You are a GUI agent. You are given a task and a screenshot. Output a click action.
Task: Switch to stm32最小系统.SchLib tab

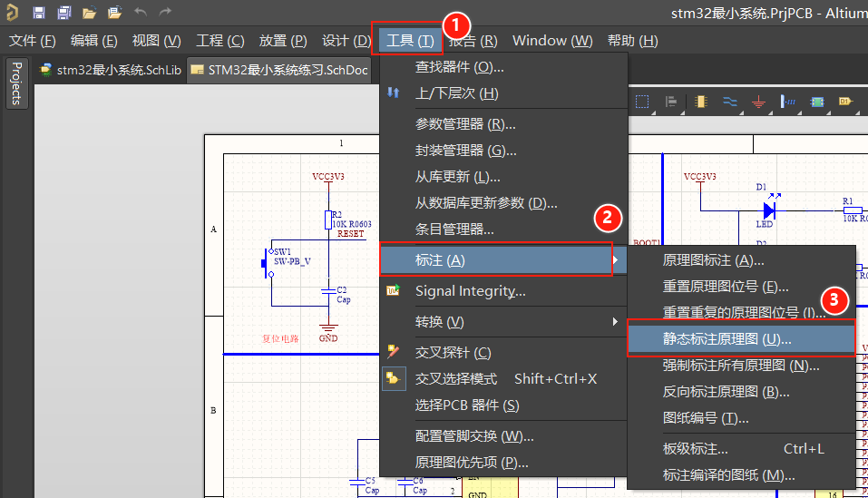111,70
